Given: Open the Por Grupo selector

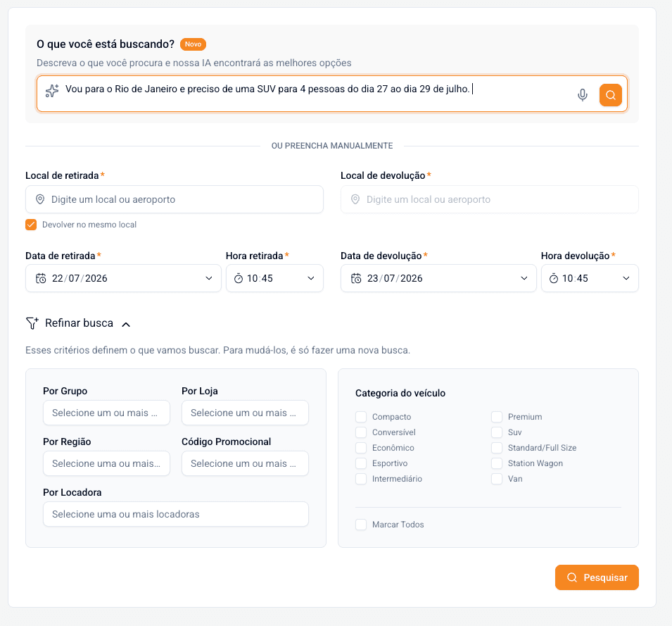Looking at the screenshot, I should tap(106, 413).
